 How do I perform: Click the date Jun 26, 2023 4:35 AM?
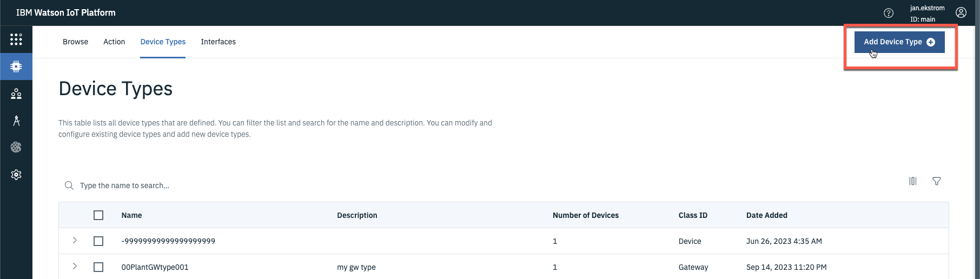(x=784, y=241)
